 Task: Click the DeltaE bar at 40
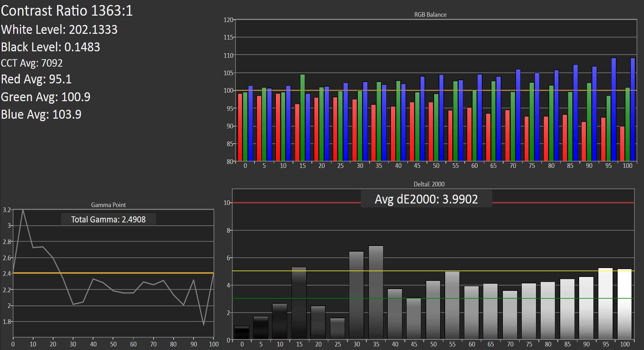[x=395, y=314]
